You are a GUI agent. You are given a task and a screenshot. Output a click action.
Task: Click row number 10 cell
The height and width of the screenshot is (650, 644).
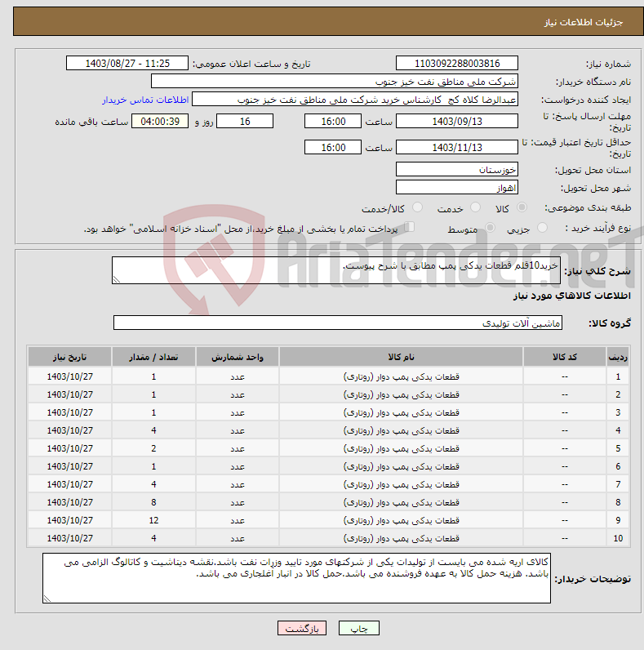point(618,538)
